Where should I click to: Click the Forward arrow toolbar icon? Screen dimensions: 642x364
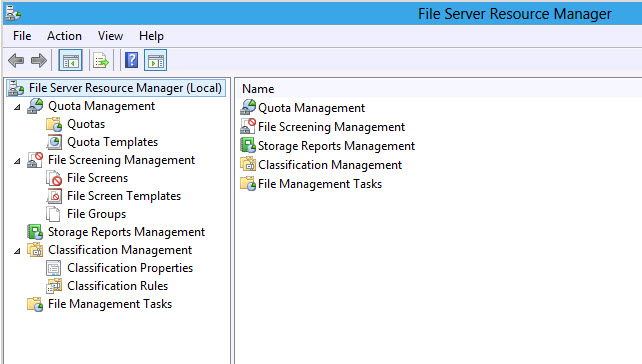pyautogui.click(x=39, y=61)
